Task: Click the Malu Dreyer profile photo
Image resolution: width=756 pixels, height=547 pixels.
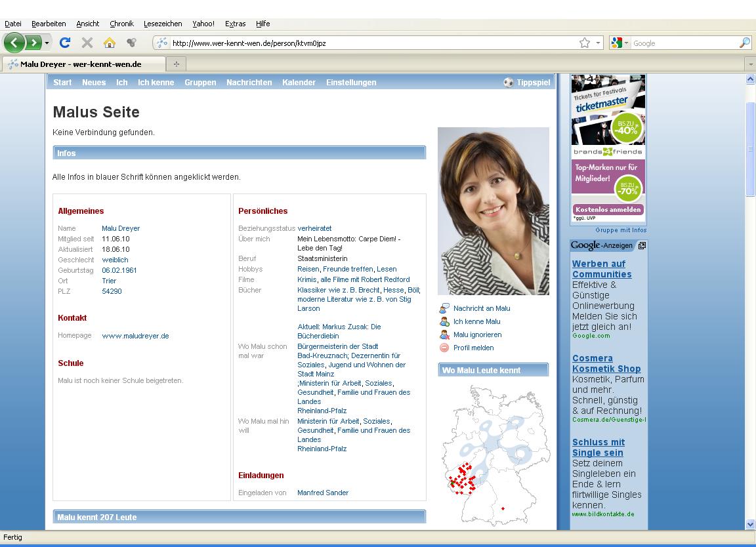Action: pos(493,211)
